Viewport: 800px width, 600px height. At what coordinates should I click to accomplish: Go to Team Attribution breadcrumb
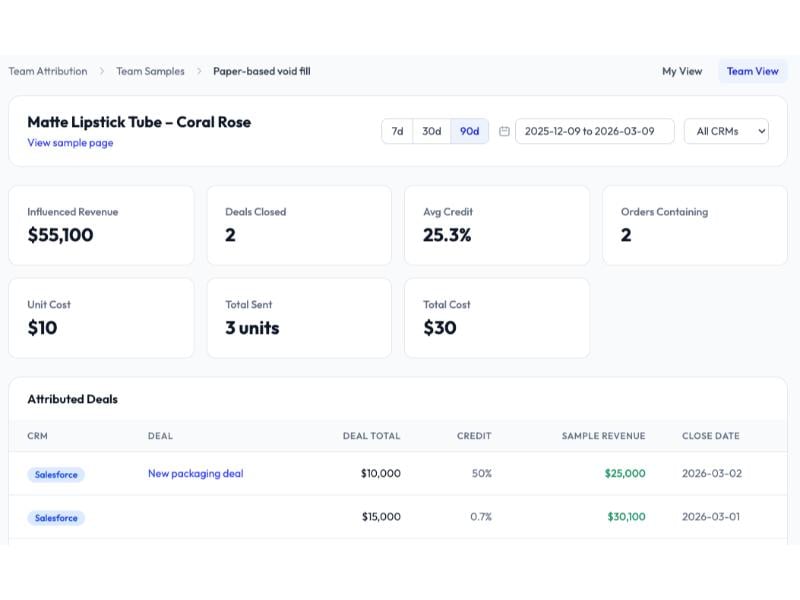coord(48,71)
